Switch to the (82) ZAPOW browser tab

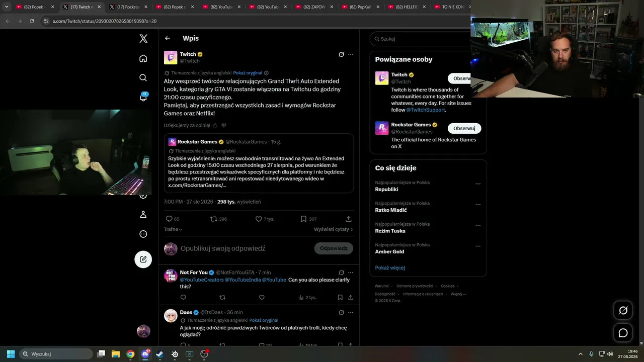click(314, 7)
